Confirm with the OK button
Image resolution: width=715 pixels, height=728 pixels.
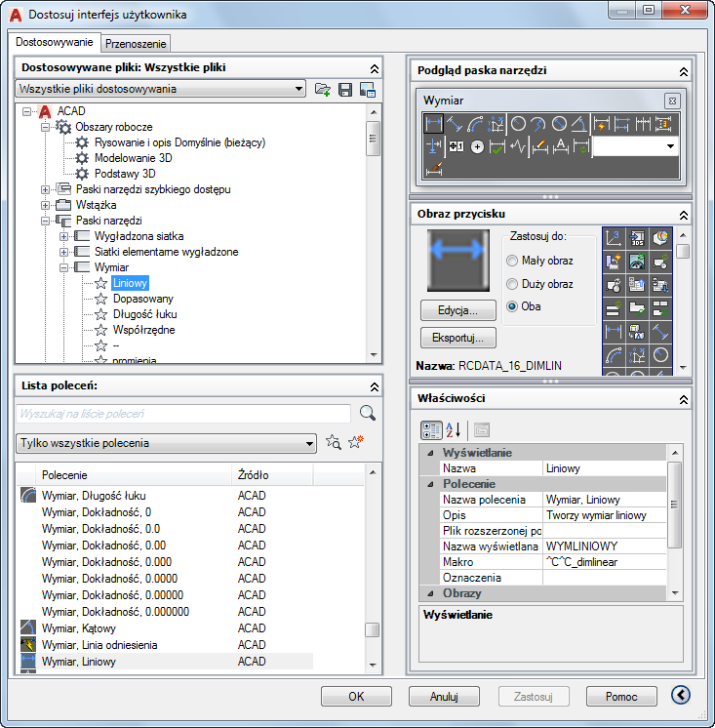click(x=356, y=697)
